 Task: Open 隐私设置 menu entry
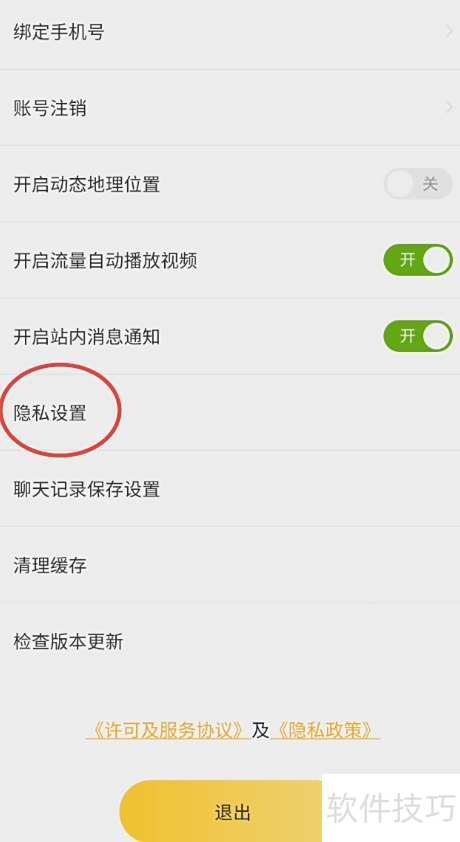pyautogui.click(x=230, y=413)
